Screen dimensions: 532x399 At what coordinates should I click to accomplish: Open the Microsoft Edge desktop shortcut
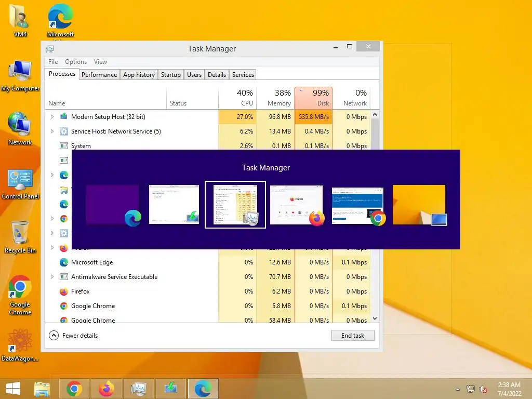pos(60,20)
